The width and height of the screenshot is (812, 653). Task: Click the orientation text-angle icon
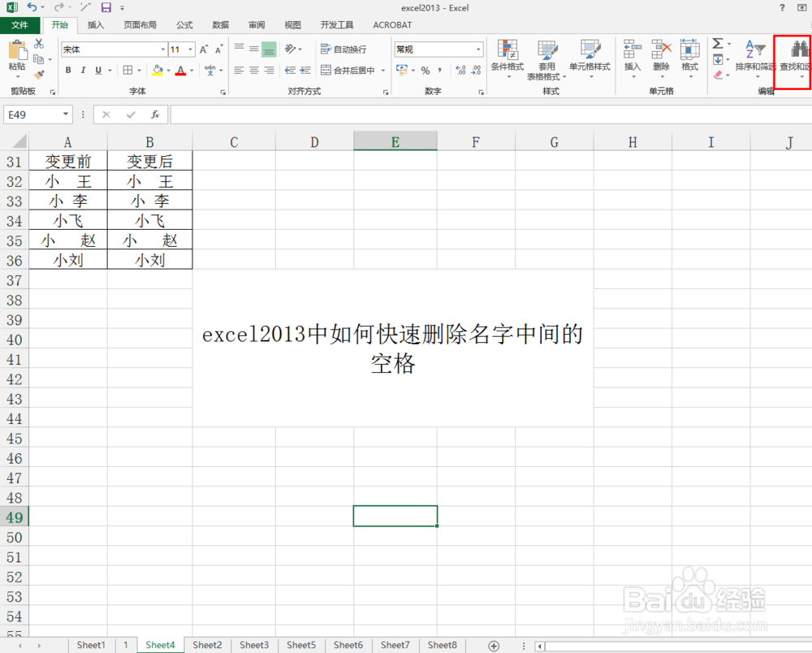click(x=291, y=49)
